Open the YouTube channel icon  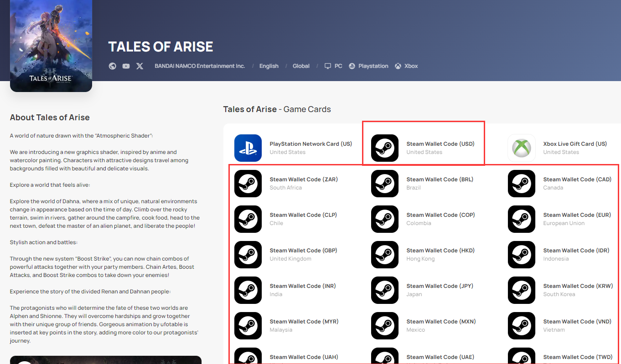click(x=126, y=66)
